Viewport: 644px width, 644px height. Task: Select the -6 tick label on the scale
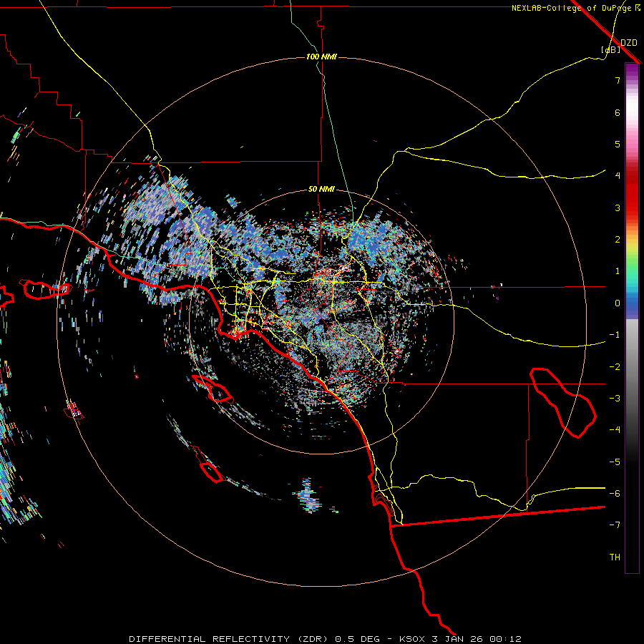click(615, 494)
